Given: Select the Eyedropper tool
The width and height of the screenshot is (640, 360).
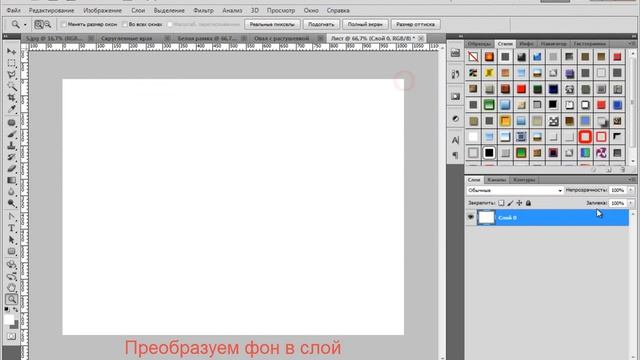Looking at the screenshot, I should coord(11,109).
